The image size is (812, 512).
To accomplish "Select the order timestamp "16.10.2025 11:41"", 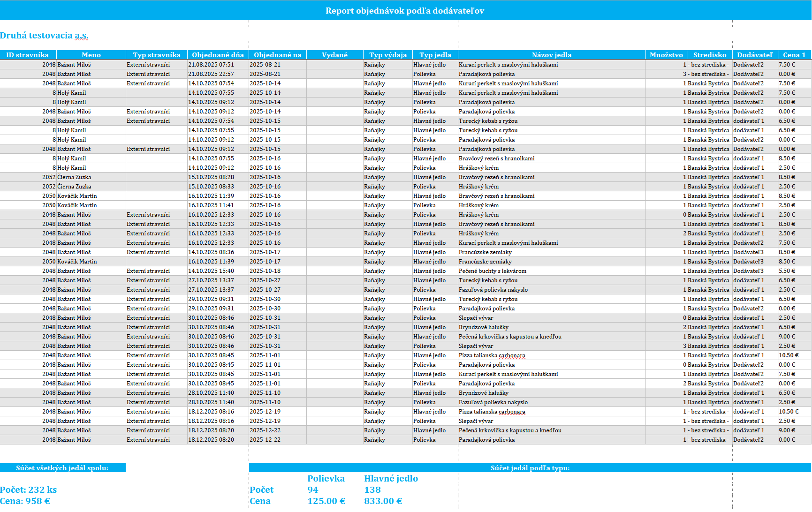I will pos(211,205).
